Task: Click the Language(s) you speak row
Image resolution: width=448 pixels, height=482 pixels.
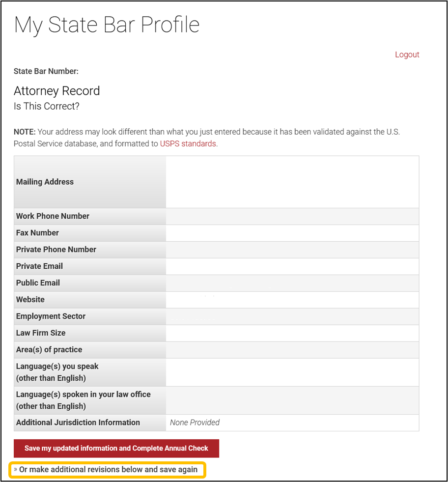Action: 292,372
